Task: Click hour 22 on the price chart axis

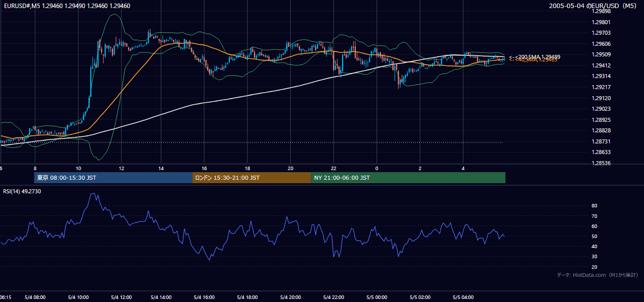Action: point(334,168)
